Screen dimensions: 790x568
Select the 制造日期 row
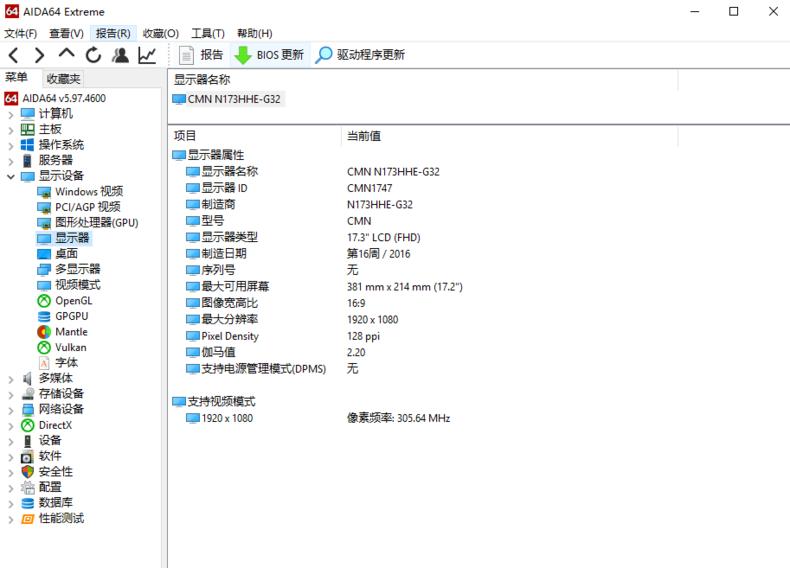click(298, 254)
